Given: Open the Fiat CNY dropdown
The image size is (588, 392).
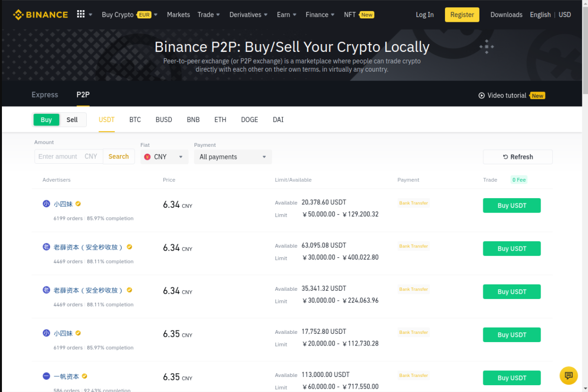Looking at the screenshot, I should (164, 157).
